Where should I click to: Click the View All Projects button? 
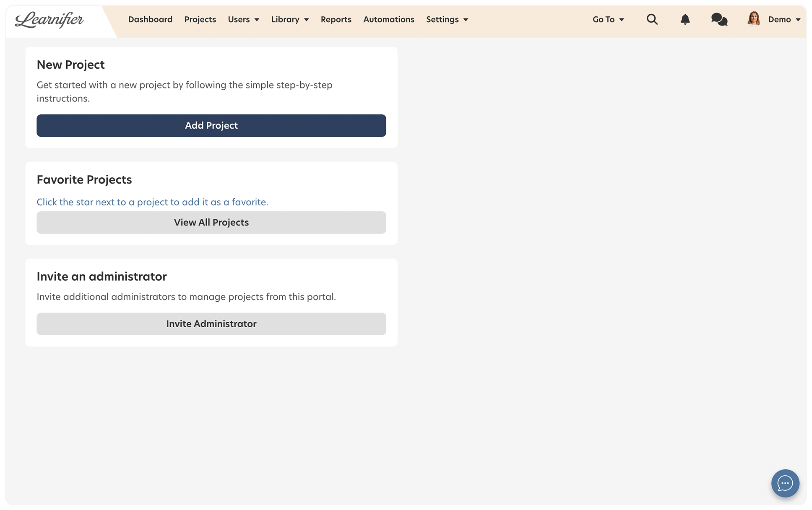(x=211, y=223)
